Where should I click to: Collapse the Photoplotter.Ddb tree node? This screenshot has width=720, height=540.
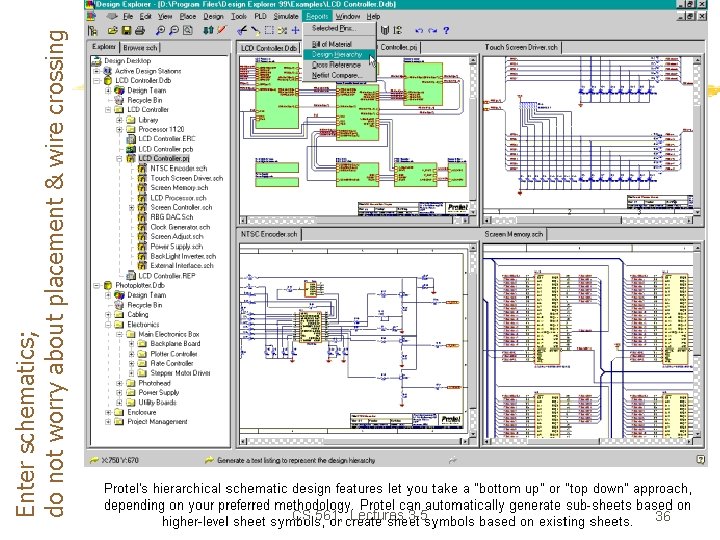[96, 286]
